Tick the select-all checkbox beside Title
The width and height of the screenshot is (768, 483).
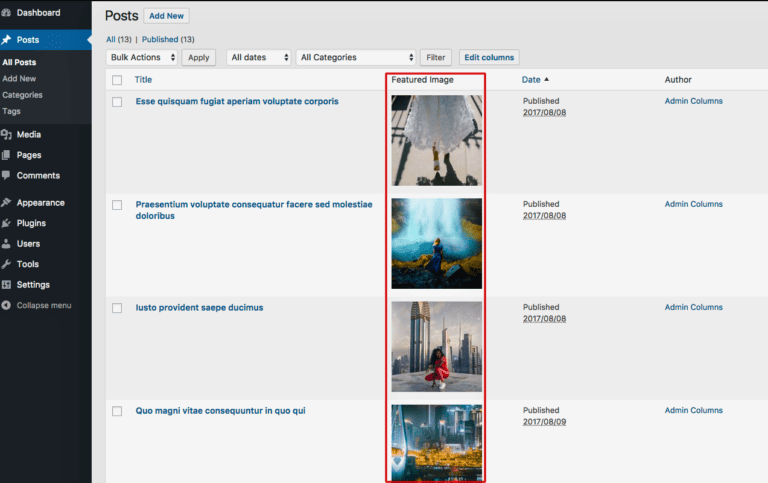tap(117, 80)
